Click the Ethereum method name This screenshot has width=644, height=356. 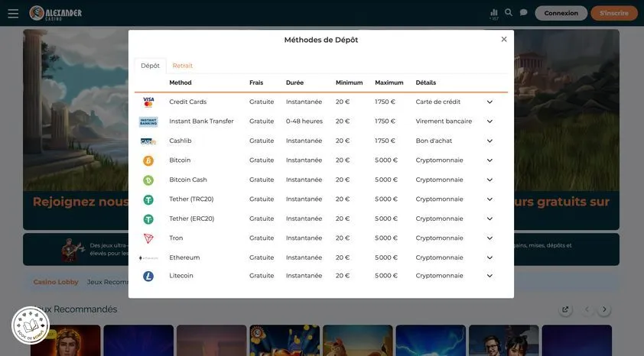[x=184, y=257]
